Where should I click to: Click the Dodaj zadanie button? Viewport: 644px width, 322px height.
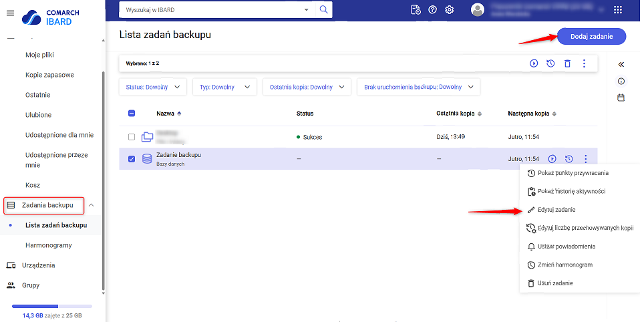coord(591,36)
